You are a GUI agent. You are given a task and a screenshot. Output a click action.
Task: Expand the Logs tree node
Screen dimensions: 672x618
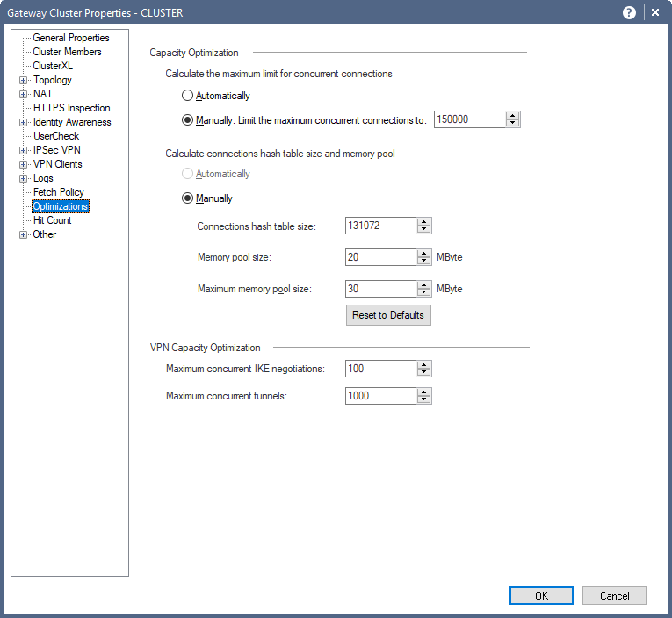click(x=23, y=178)
